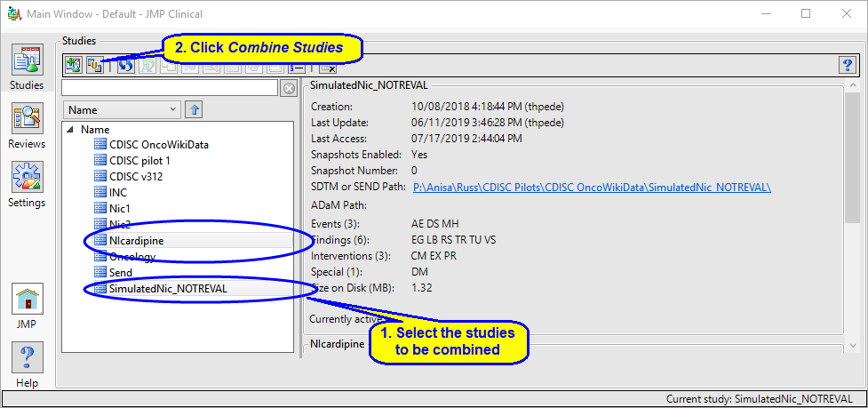Clear the study search box with X icon

[x=289, y=88]
